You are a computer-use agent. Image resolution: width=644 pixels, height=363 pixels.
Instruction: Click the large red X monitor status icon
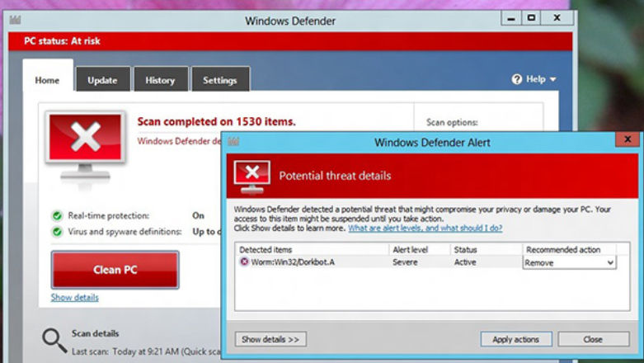tap(85, 147)
